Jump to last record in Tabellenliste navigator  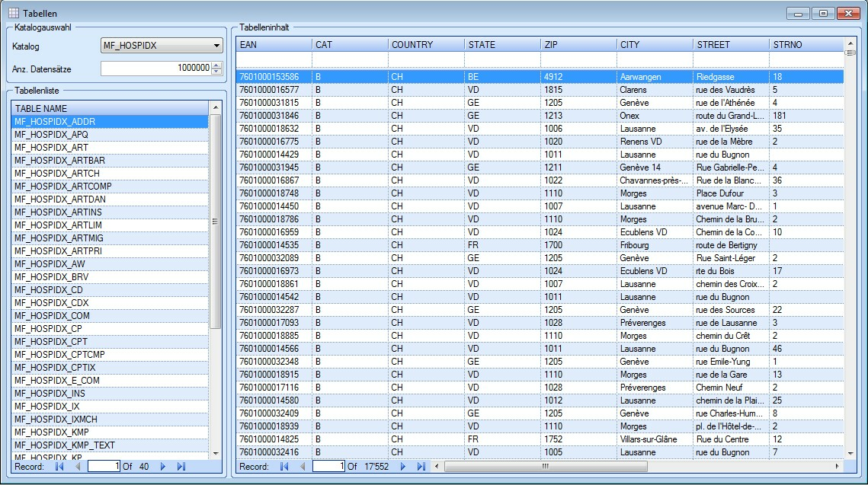181,466
